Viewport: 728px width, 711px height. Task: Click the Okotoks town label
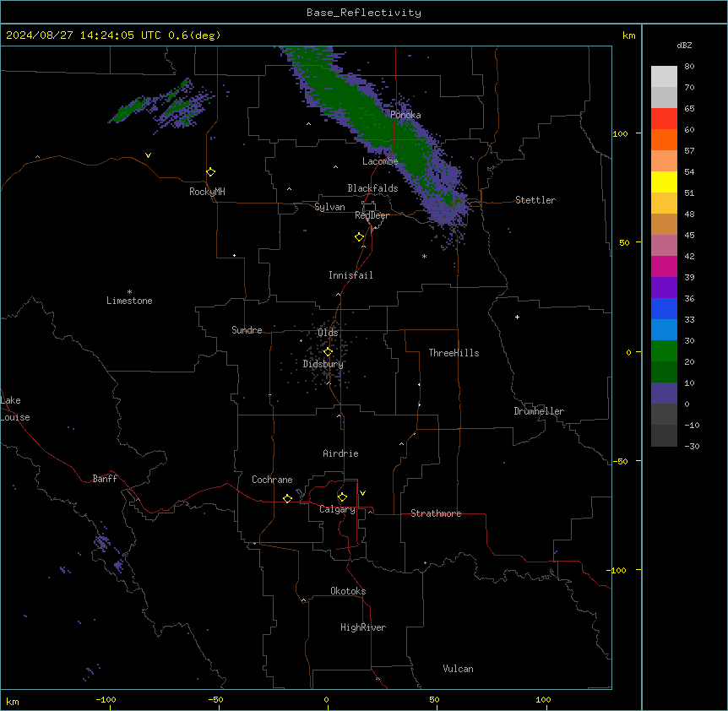point(348,591)
